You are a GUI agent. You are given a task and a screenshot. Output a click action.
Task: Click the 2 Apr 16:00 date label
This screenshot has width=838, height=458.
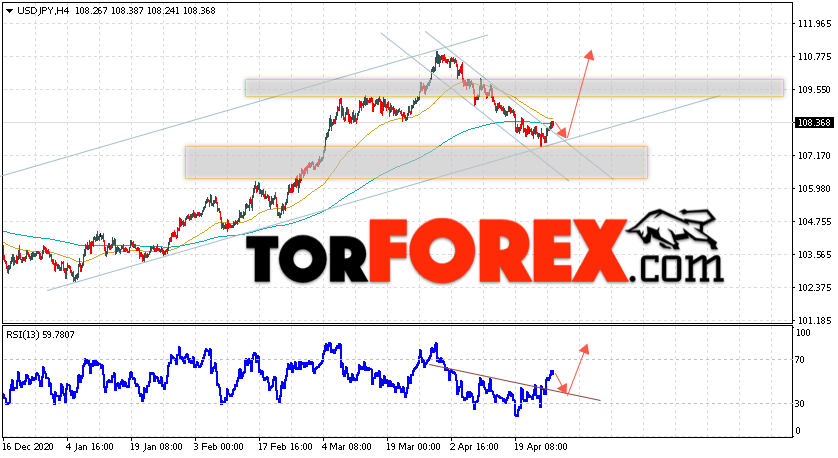(475, 446)
